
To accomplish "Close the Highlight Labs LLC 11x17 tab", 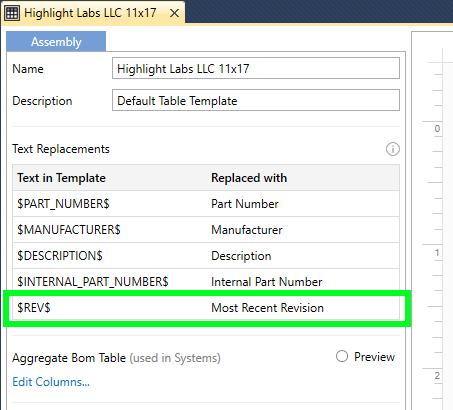I will (x=174, y=13).
